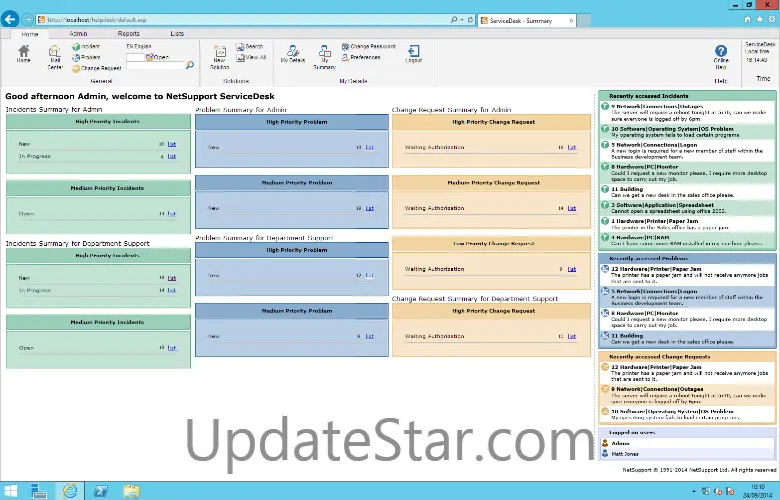Viewport: 780px width, 500px height.
Task: Open incident 3 Software|Application|Spreadsheet
Action: pyautogui.click(x=663, y=205)
